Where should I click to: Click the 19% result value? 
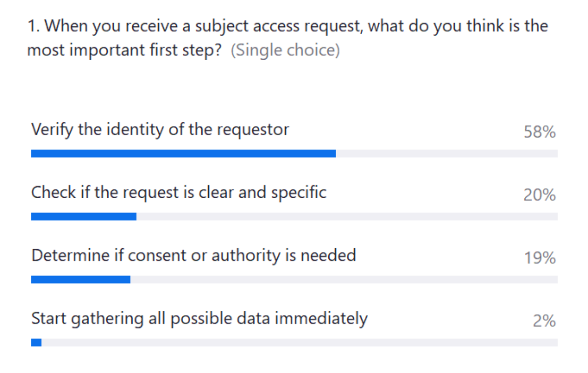(x=539, y=258)
